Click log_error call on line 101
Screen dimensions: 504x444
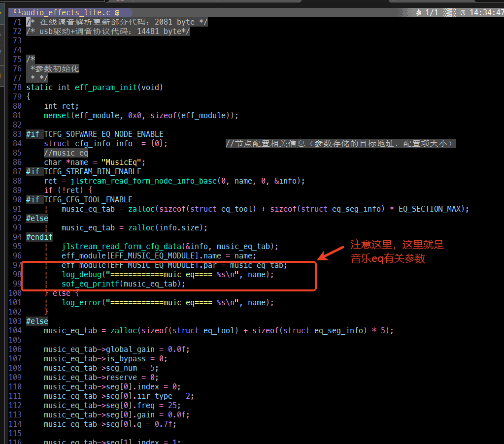point(81,302)
